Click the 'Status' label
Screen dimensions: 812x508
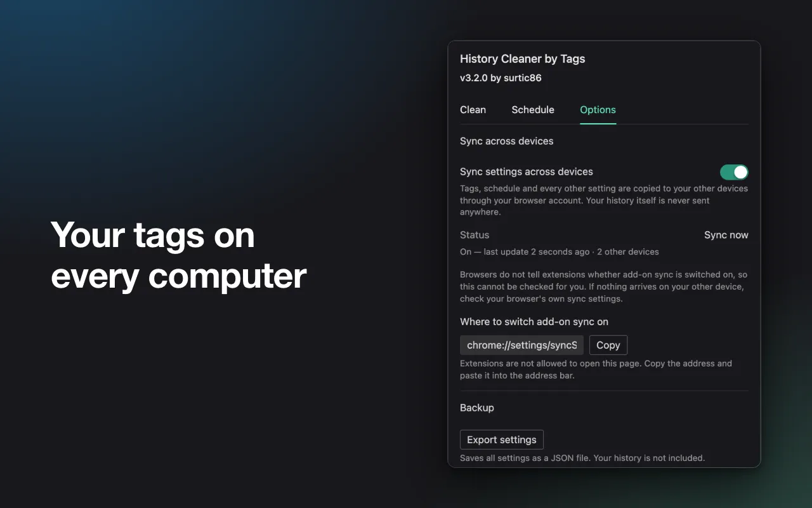tap(475, 235)
